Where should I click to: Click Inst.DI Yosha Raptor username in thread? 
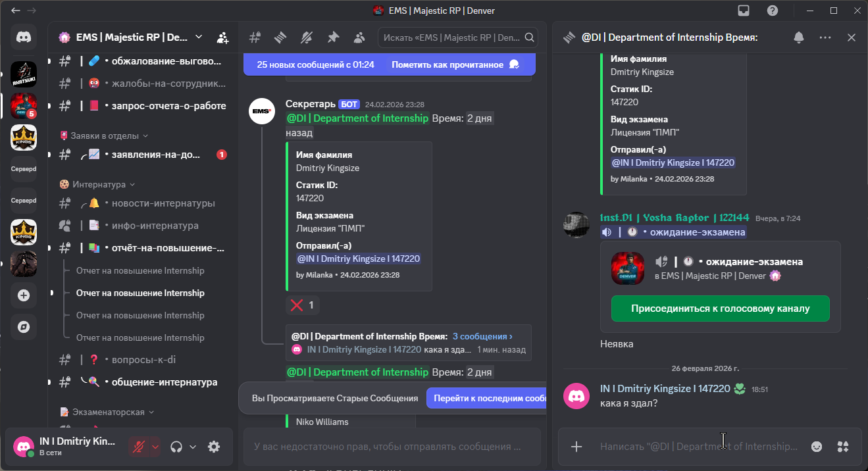(675, 218)
